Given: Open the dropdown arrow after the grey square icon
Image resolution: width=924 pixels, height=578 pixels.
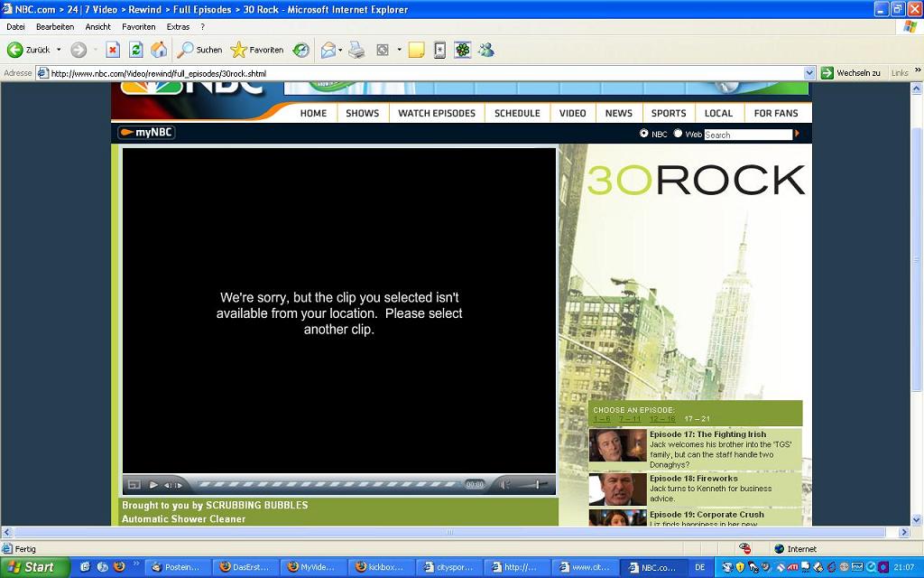Looking at the screenshot, I should (x=399, y=51).
